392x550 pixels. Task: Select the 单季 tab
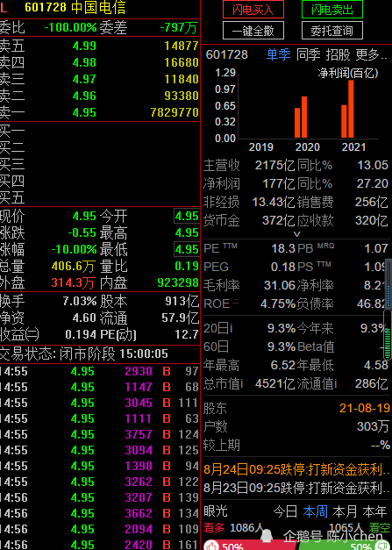pos(279,54)
